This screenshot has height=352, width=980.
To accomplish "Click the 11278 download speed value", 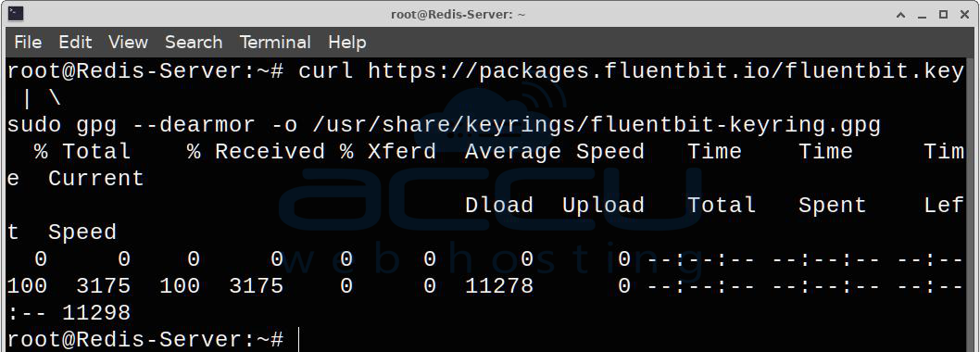I will [x=499, y=286].
